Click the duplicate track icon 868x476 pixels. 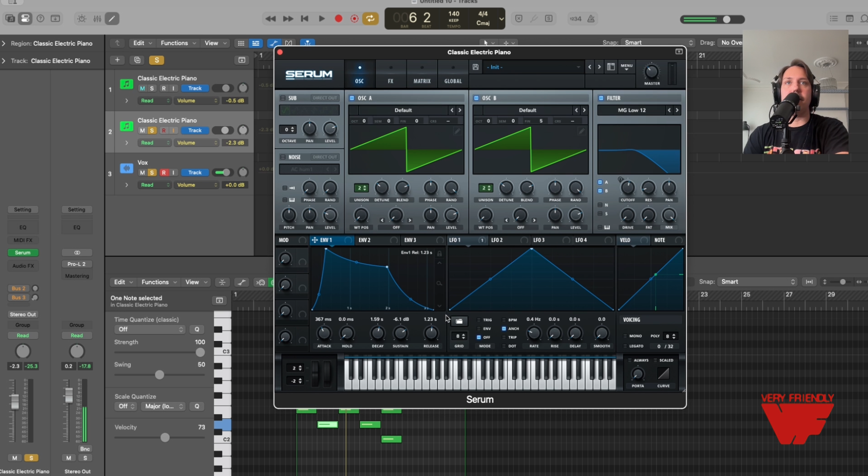(x=137, y=60)
